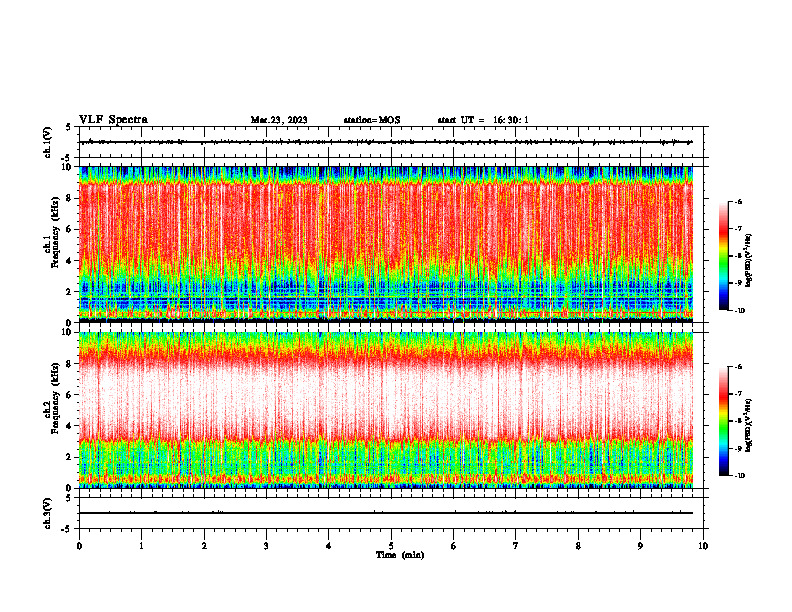Click time axis tick label "8"
Viewport: 792px width, 612px height.
[578, 546]
